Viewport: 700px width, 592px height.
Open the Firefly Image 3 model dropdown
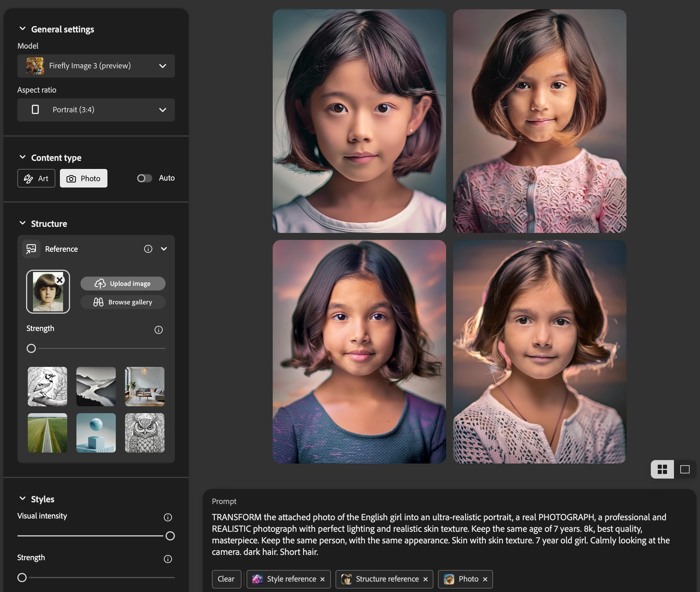(96, 66)
